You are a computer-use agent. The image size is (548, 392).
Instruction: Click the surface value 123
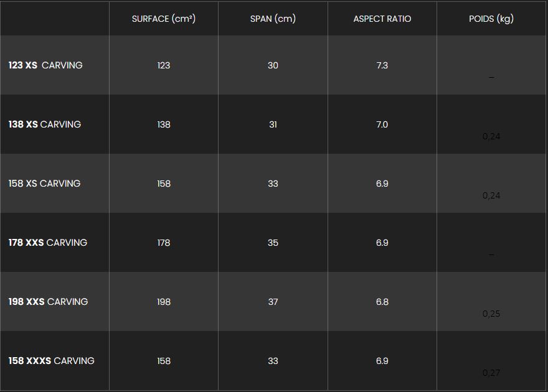click(x=164, y=65)
